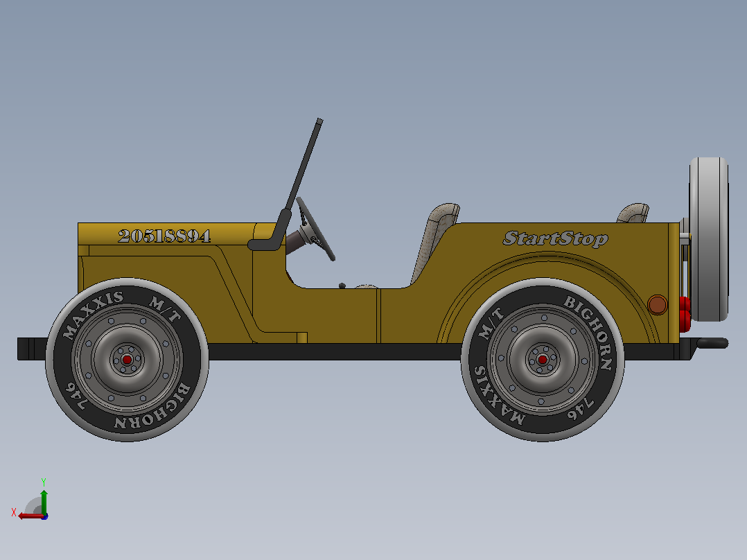Click the green Y axis arrow of the triad

coord(44,501)
